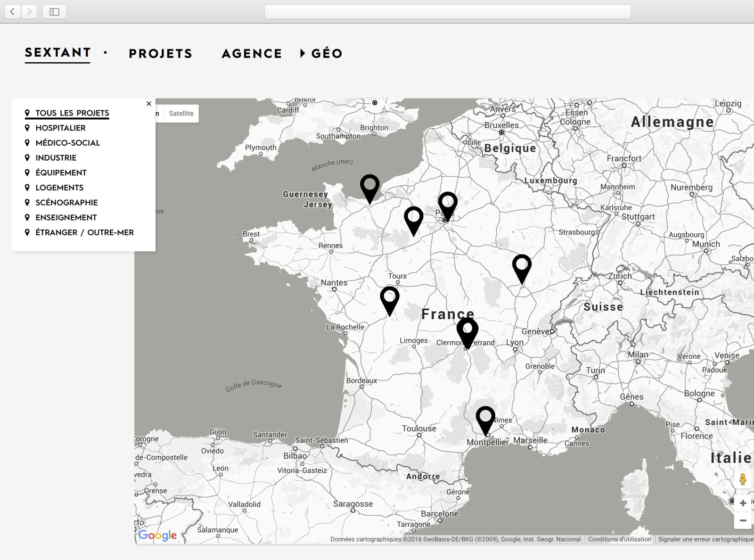Zoom in using the plus control
754x560 pixels.
pyautogui.click(x=742, y=503)
